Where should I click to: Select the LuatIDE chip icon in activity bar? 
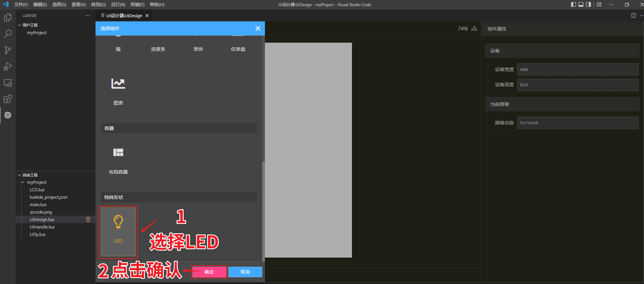8,115
